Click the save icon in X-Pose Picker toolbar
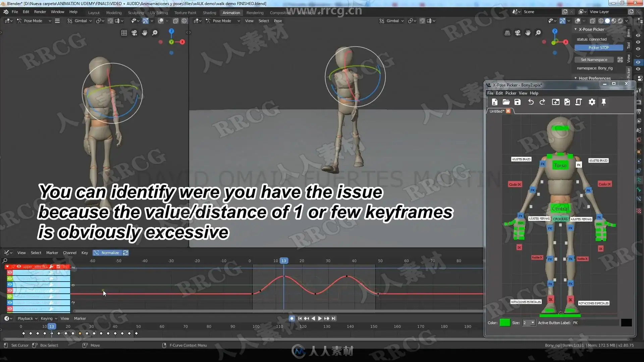The height and width of the screenshot is (362, 644). (x=518, y=102)
